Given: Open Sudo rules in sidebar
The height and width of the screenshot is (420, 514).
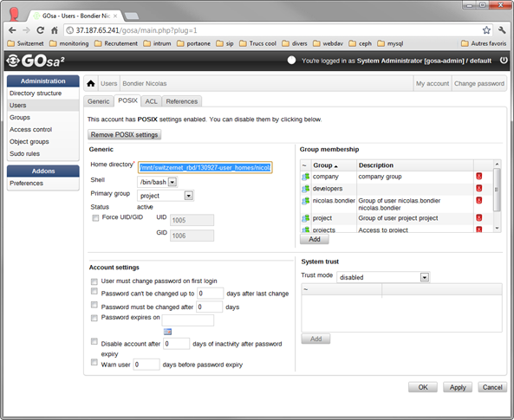Looking at the screenshot, I should (x=43, y=153).
